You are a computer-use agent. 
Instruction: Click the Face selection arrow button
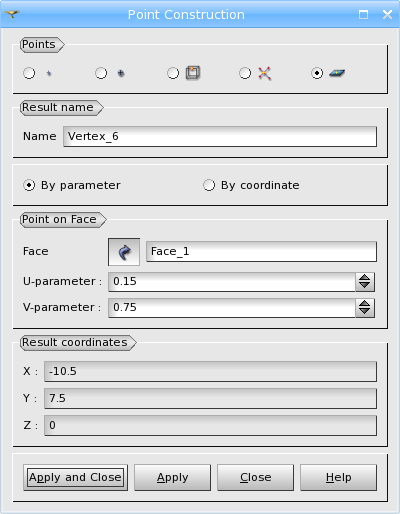(x=124, y=252)
